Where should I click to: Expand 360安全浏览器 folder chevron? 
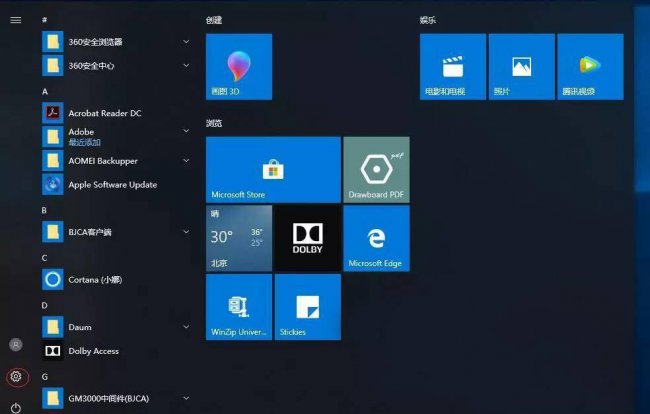point(187,41)
